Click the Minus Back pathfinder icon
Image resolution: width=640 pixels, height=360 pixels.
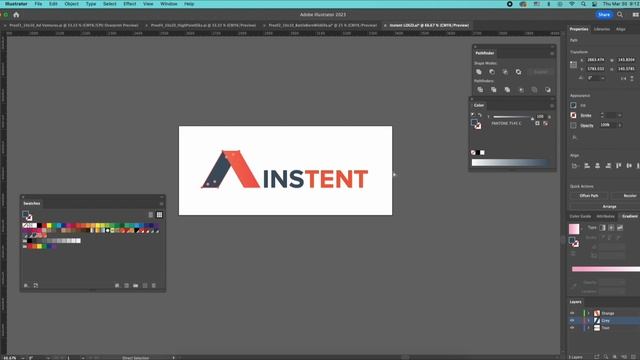[x=548, y=90]
